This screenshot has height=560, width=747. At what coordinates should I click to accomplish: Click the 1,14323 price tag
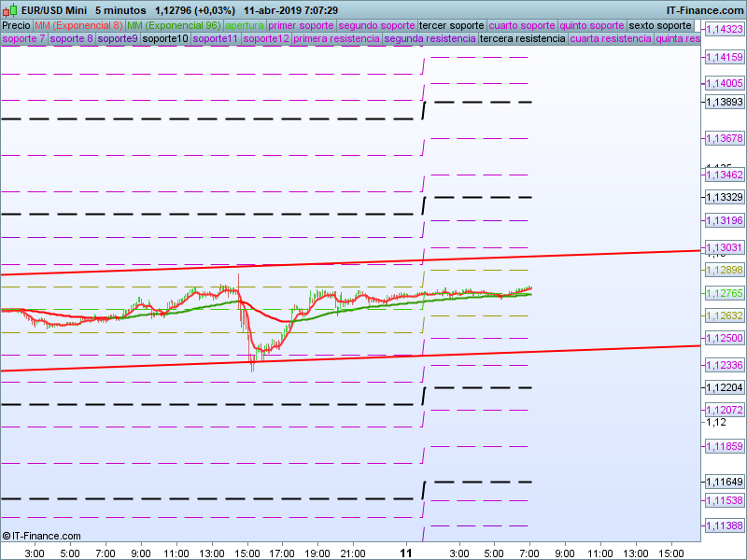coord(723,30)
